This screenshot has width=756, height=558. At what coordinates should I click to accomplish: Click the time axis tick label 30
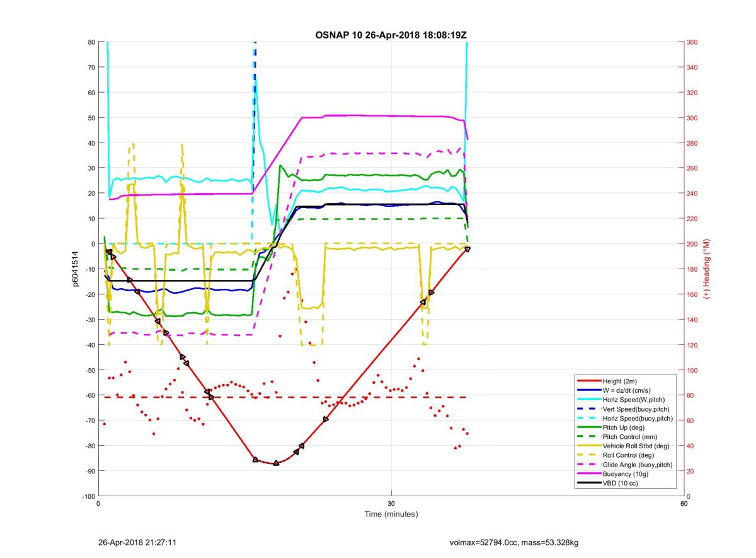391,504
